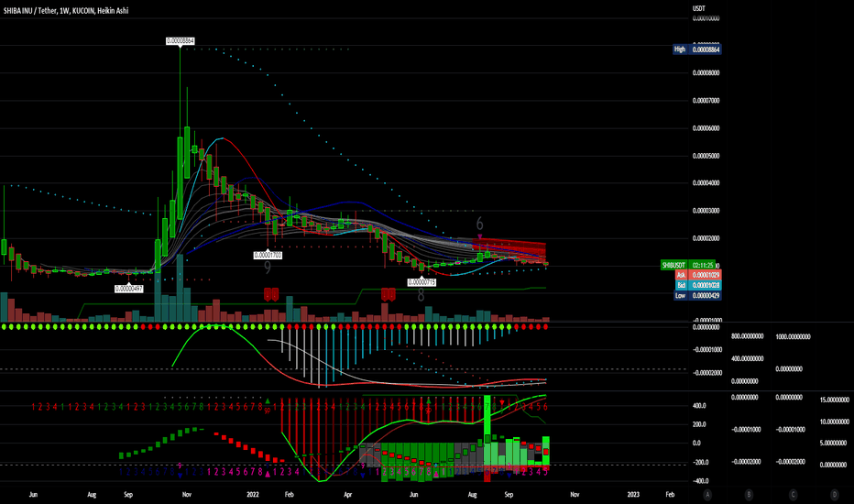This screenshot has width=854, height=504.
Task: Click the -400.0 oscillator scale value
Action: (699, 481)
